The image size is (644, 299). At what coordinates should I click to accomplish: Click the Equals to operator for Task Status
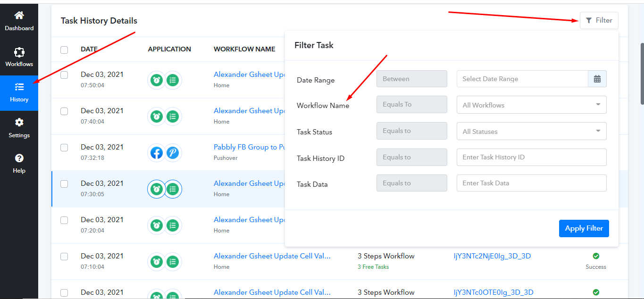click(411, 131)
